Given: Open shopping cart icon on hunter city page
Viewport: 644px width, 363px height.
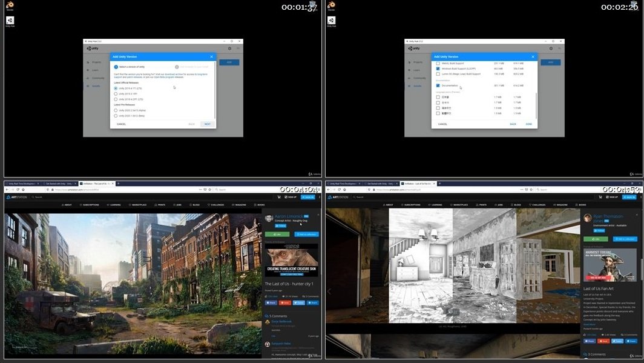Looking at the screenshot, I should [x=279, y=197].
